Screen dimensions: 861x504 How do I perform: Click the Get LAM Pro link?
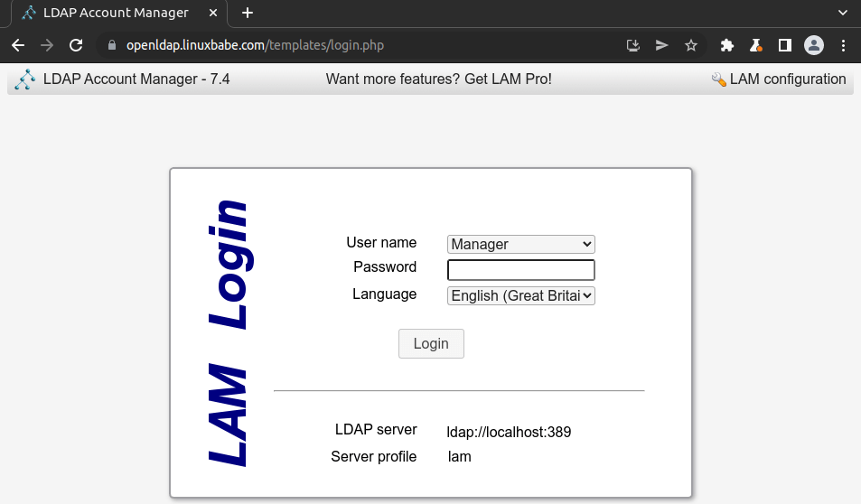coord(438,79)
